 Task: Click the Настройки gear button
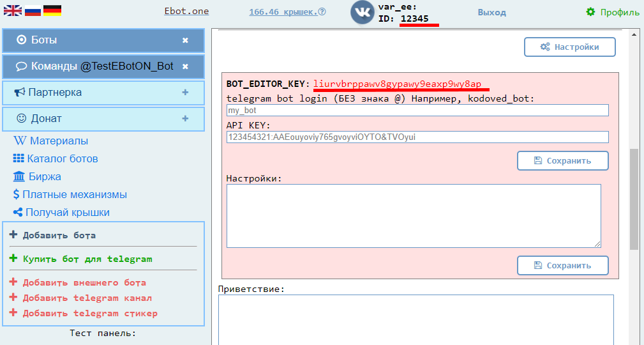569,47
